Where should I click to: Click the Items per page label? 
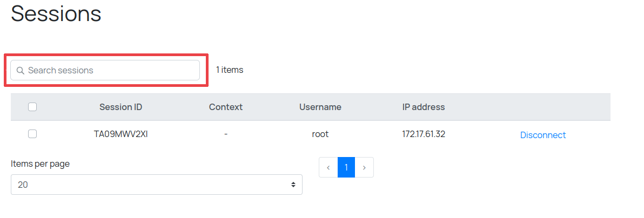(41, 164)
